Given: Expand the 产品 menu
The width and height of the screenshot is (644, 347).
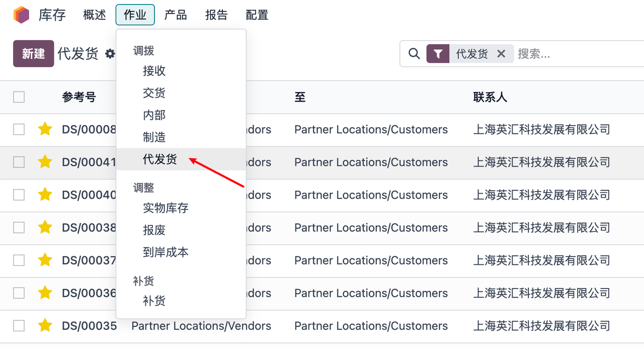Looking at the screenshot, I should pos(176,15).
